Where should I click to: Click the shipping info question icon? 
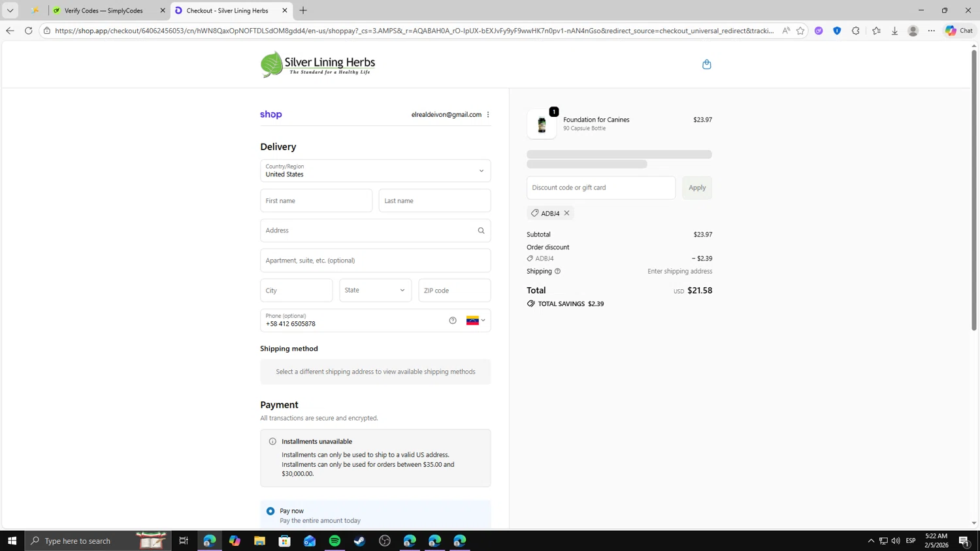[557, 271]
